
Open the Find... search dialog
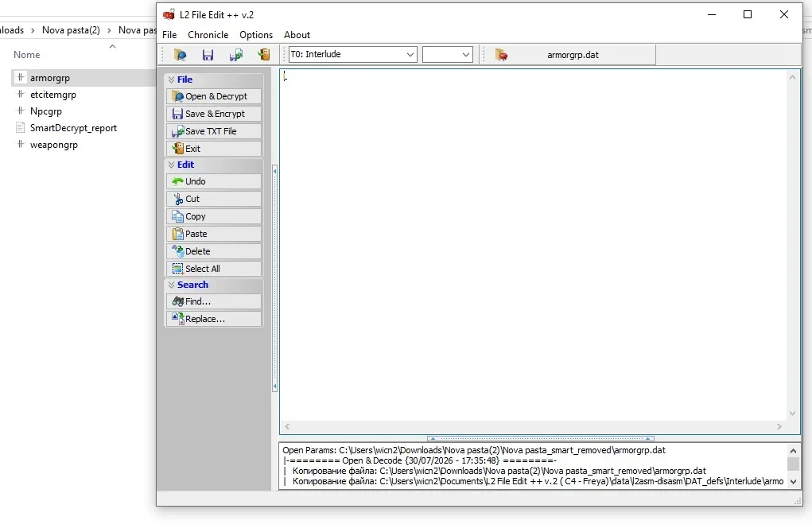[x=214, y=301]
